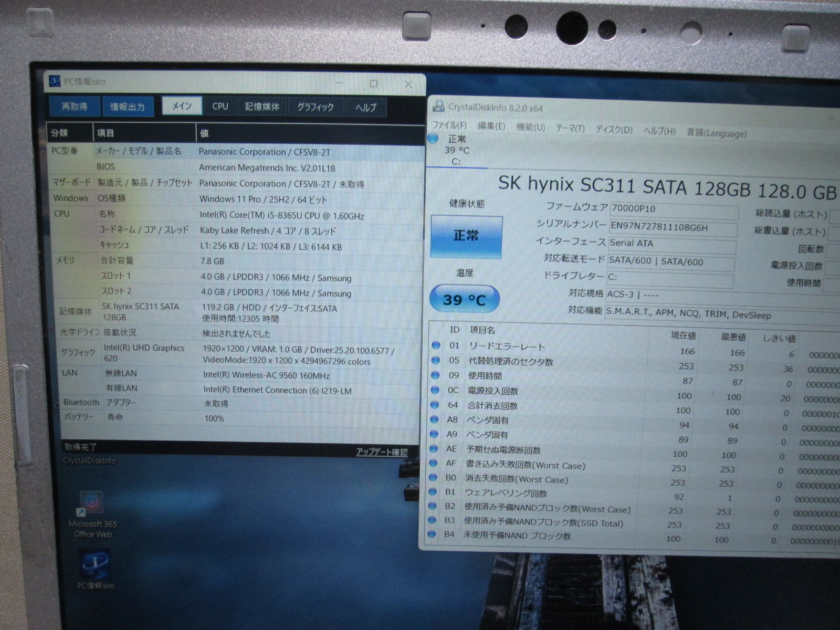
Task: Select the Kaby Lake Refresh codename value
Action: click(268, 231)
